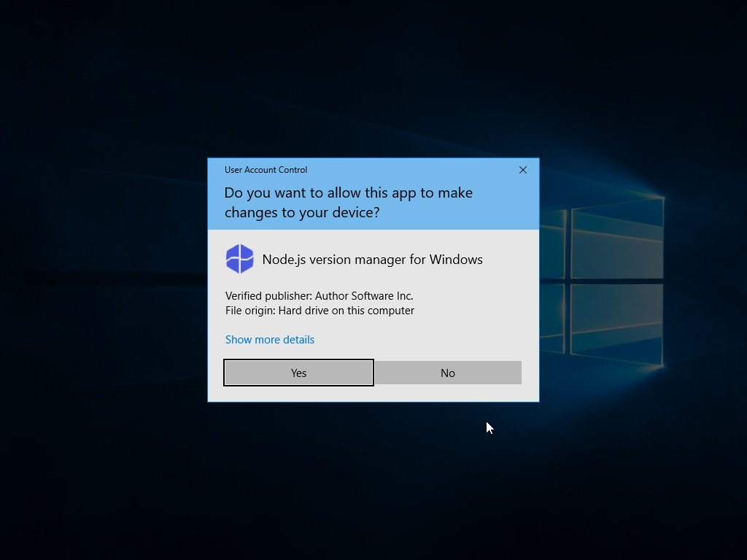Click the 'Verified publisher' label
The width and height of the screenshot is (747, 560).
[268, 296]
